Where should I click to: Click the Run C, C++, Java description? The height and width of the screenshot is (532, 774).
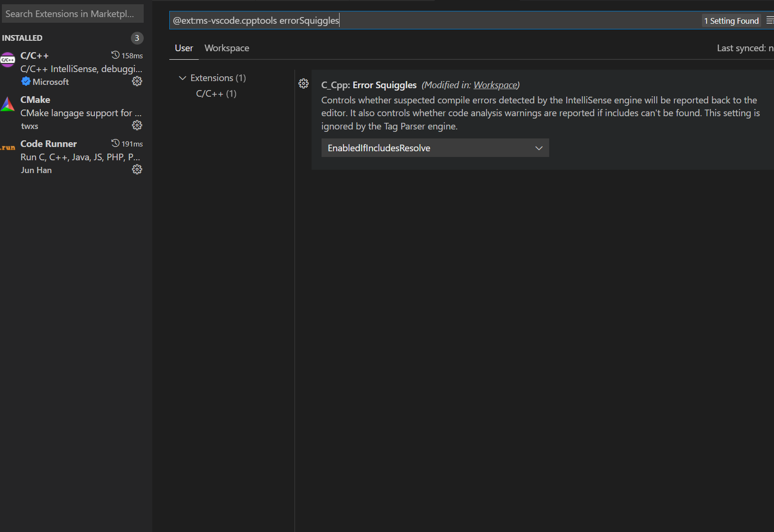click(x=80, y=157)
